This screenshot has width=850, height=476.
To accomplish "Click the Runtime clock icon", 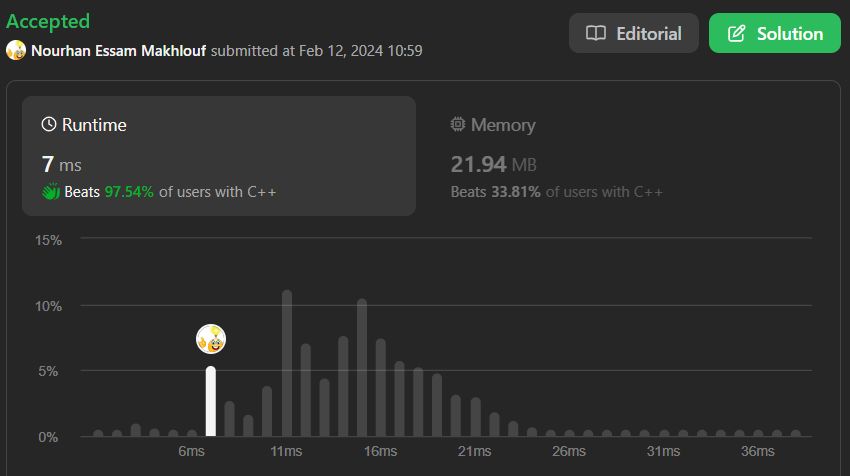I will (49, 125).
